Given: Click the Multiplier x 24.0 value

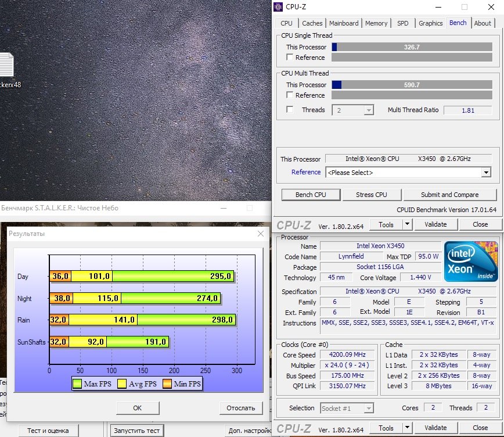Looking at the screenshot, I should (x=347, y=365).
